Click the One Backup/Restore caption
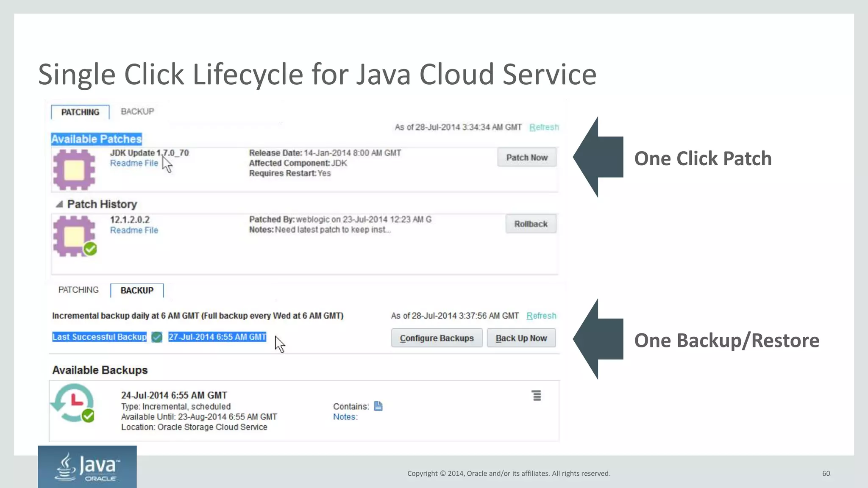868x488 pixels. tap(726, 341)
